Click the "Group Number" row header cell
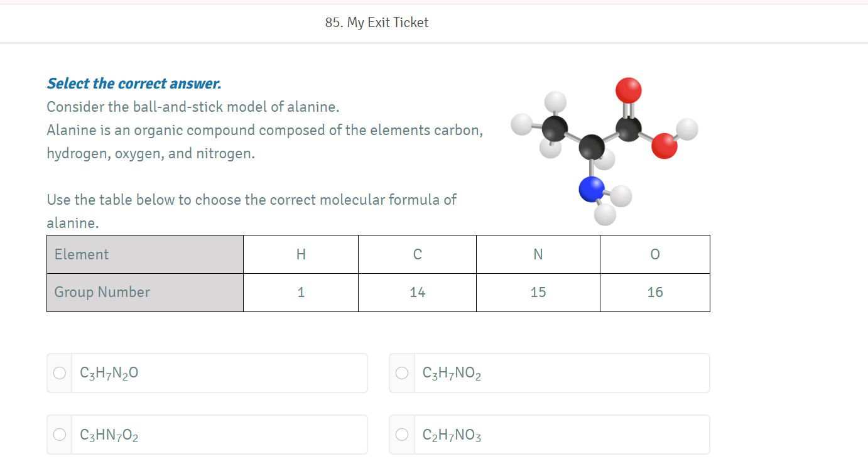Screen dimensions: 868x476 point(145,293)
